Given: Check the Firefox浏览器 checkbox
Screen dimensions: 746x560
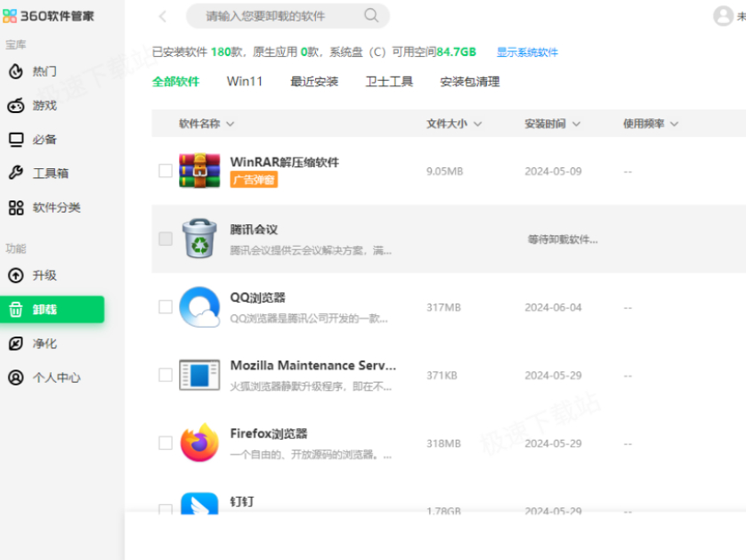Looking at the screenshot, I should tap(166, 443).
